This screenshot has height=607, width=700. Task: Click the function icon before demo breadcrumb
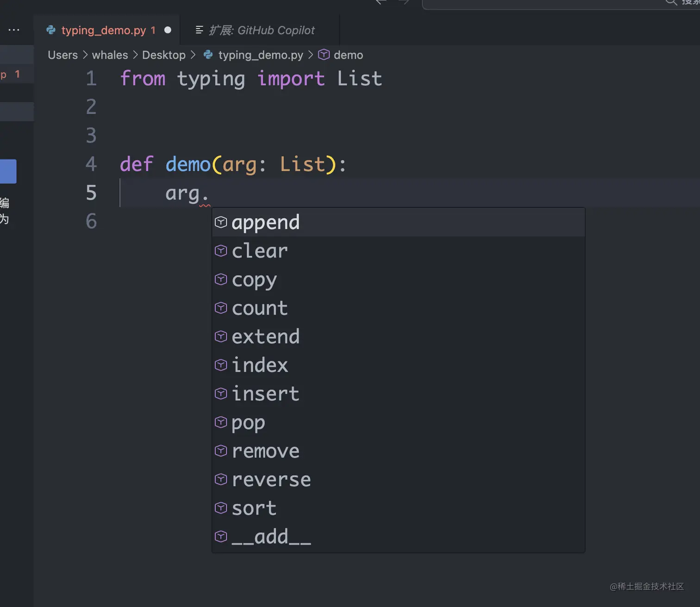(324, 55)
